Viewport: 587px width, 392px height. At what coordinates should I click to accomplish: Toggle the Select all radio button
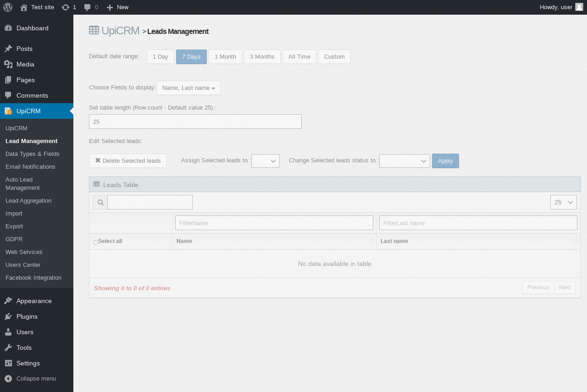click(96, 242)
